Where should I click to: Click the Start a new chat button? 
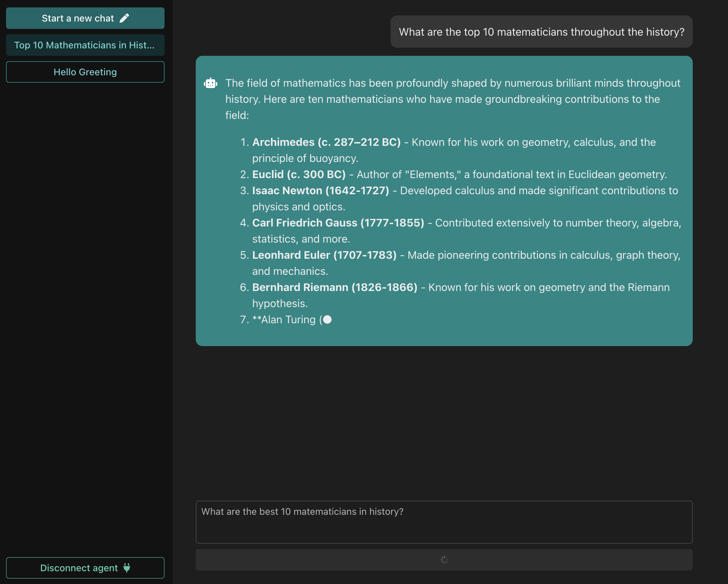(85, 18)
